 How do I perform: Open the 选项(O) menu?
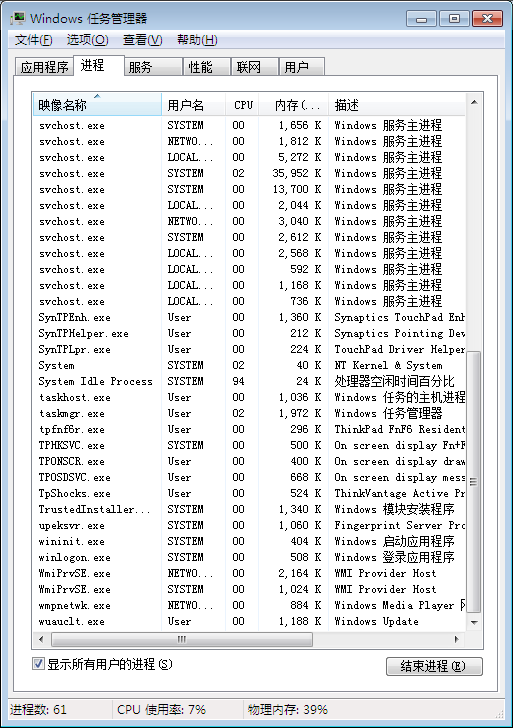[x=87, y=40]
